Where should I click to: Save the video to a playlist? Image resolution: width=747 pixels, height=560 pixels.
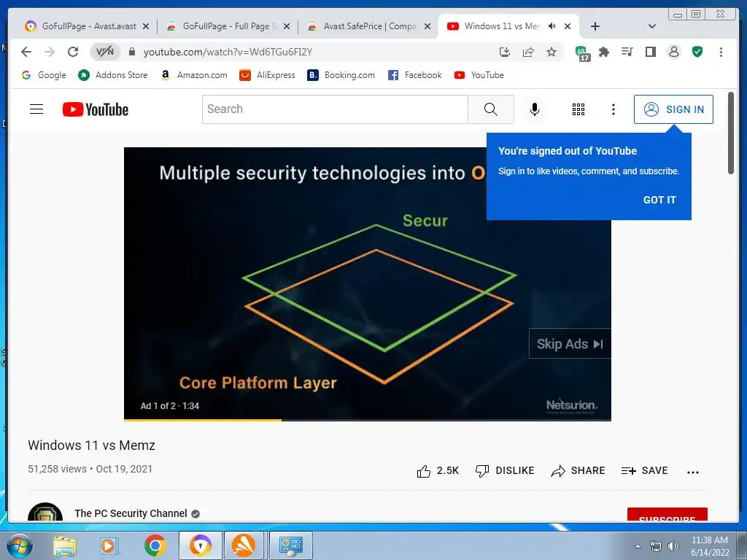tap(644, 471)
